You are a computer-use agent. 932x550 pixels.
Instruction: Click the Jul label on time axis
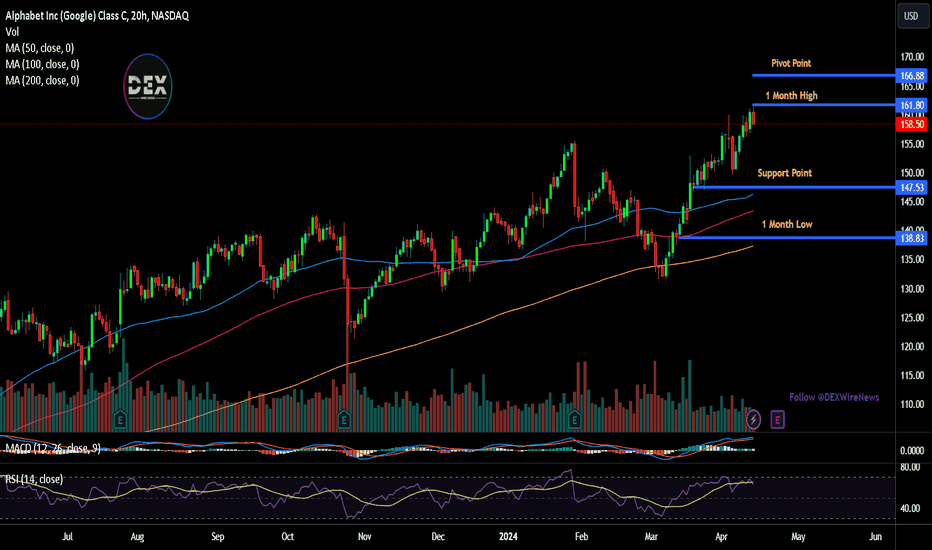pos(68,536)
